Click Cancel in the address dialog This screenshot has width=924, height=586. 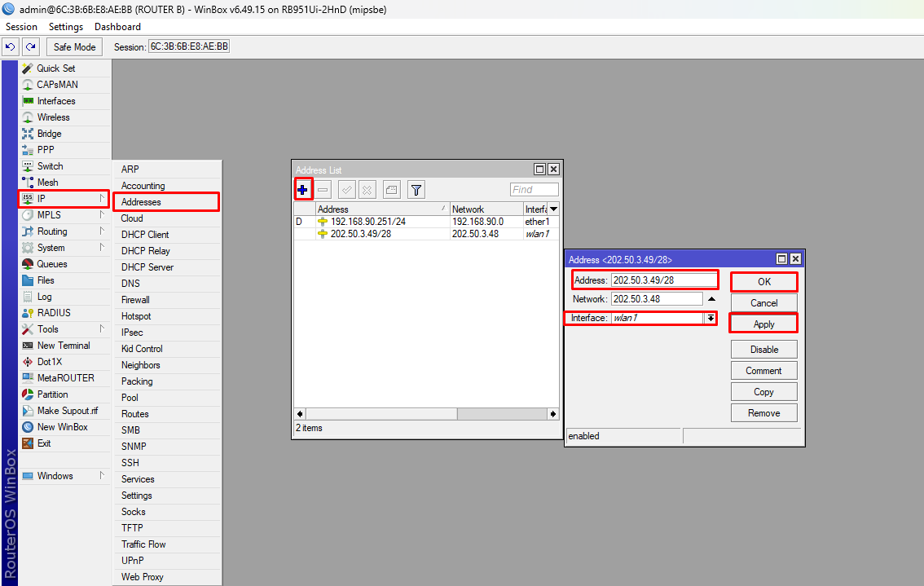(x=763, y=303)
